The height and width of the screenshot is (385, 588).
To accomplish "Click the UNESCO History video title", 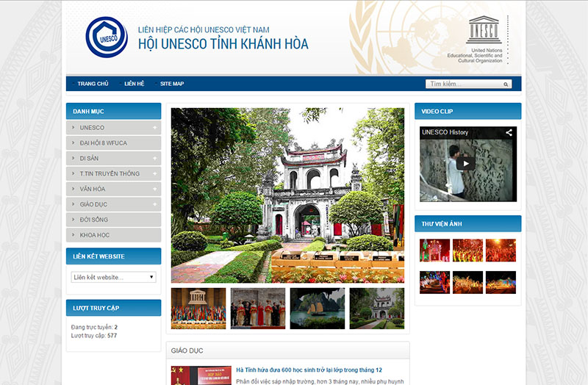I will [445, 132].
